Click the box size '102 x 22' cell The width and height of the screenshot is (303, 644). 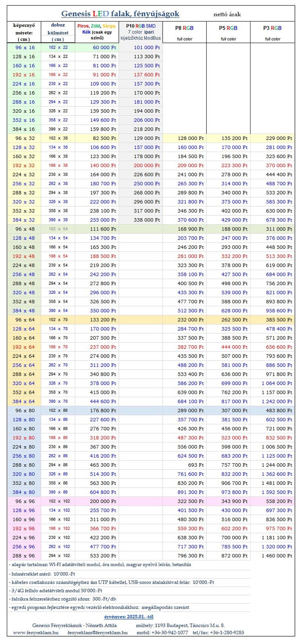tap(58, 48)
